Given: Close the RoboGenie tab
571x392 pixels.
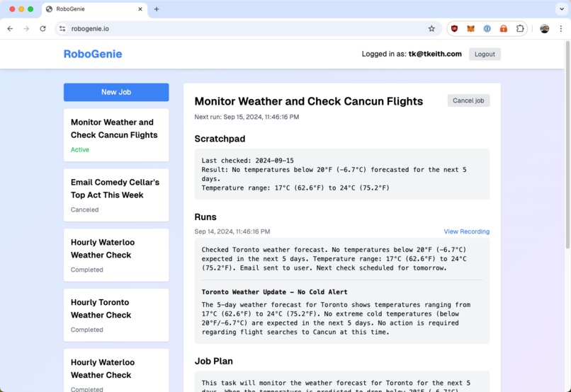Looking at the screenshot, I should pos(140,9).
